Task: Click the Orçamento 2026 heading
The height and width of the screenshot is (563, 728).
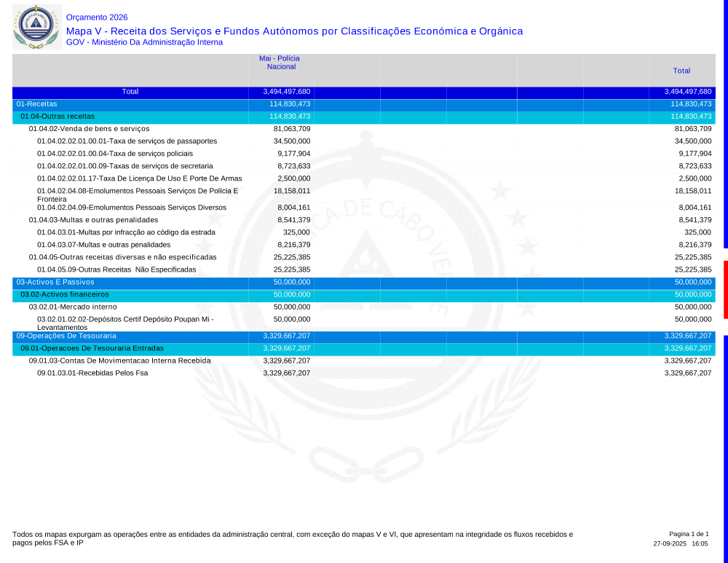Action: pos(96,17)
